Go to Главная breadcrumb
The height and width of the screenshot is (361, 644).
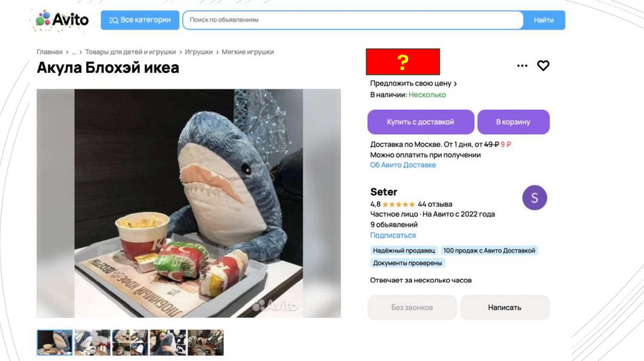point(50,52)
